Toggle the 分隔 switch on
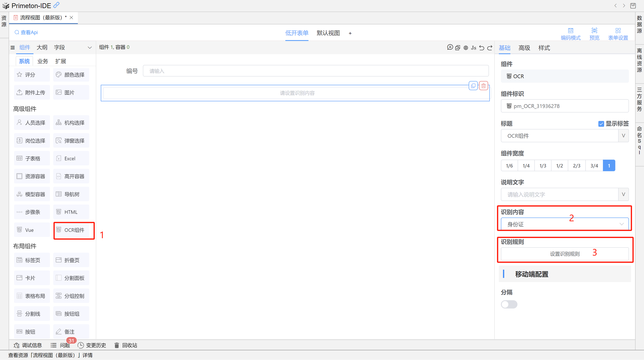This screenshot has width=644, height=360. click(509, 304)
